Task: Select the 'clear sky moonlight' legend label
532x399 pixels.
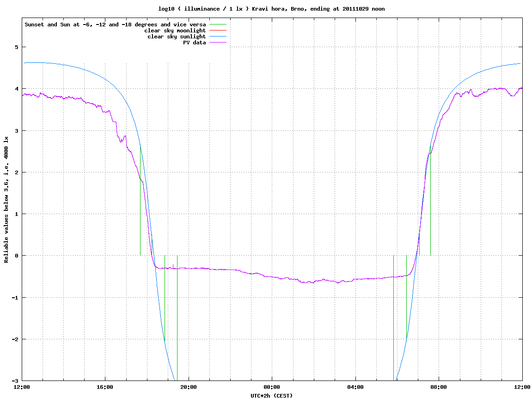Action: pos(175,31)
